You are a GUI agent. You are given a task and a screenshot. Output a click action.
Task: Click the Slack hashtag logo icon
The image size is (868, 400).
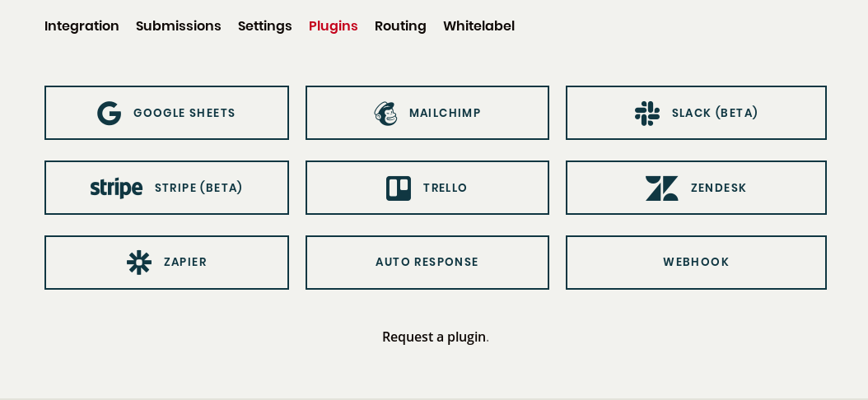(x=647, y=114)
